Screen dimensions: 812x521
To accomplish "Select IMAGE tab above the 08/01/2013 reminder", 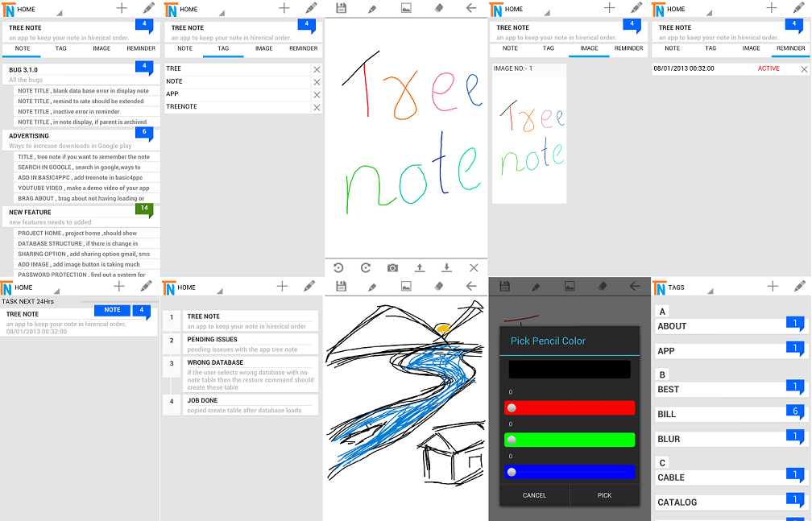I will pyautogui.click(x=752, y=48).
